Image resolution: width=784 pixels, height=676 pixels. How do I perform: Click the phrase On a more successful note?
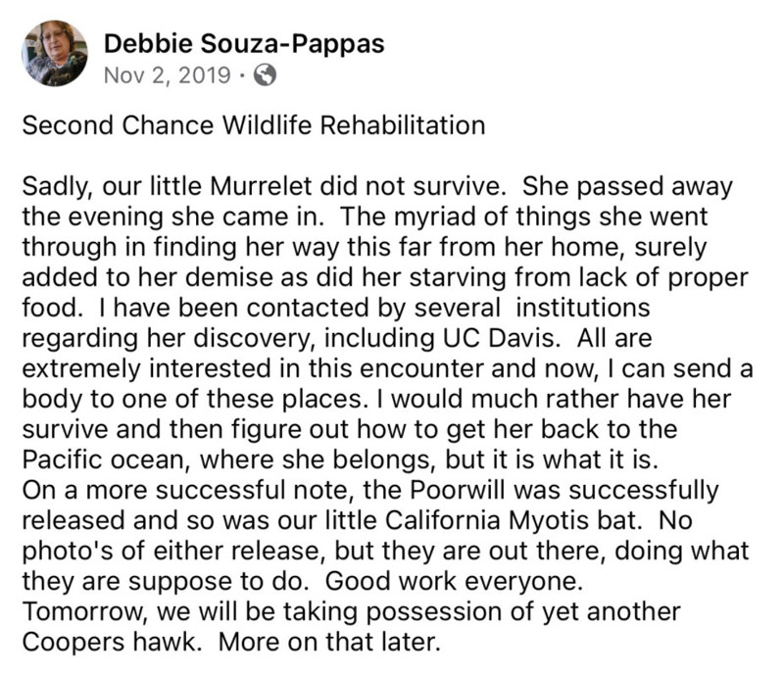click(x=189, y=488)
